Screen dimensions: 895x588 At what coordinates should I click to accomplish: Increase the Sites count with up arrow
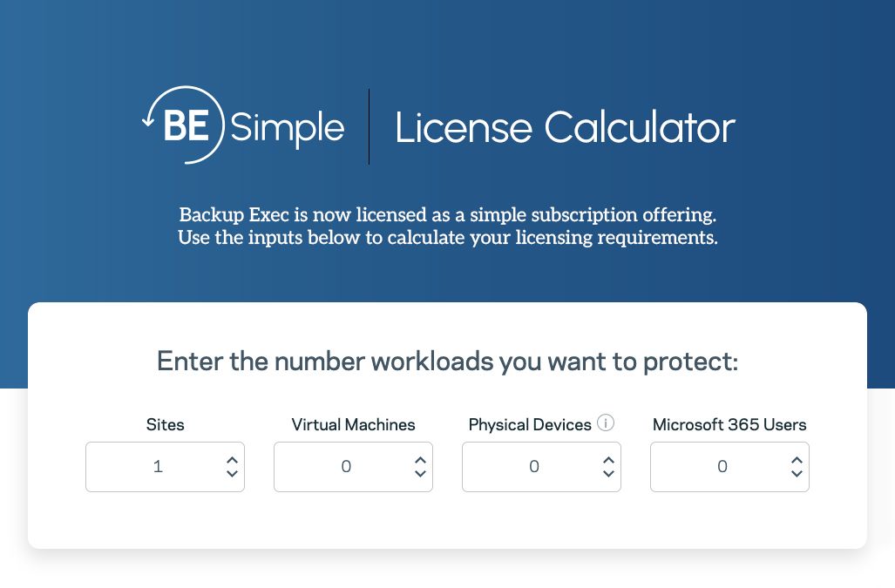(232, 460)
